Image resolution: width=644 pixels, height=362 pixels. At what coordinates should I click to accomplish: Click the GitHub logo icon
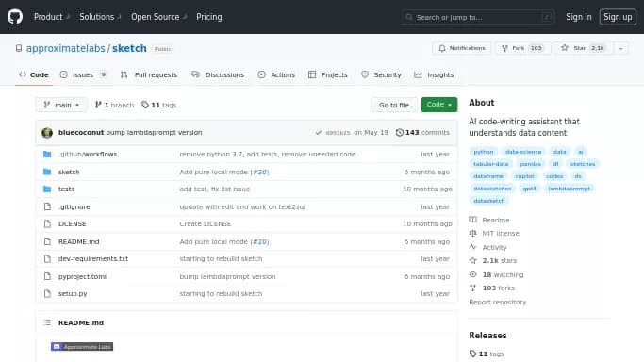15,17
